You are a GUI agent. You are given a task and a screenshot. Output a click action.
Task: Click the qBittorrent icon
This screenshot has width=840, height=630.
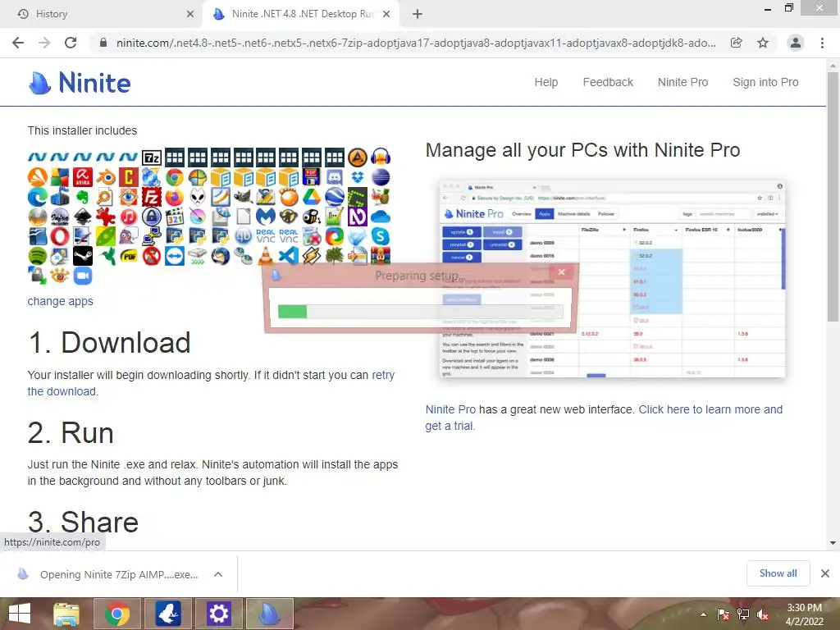[243, 236]
